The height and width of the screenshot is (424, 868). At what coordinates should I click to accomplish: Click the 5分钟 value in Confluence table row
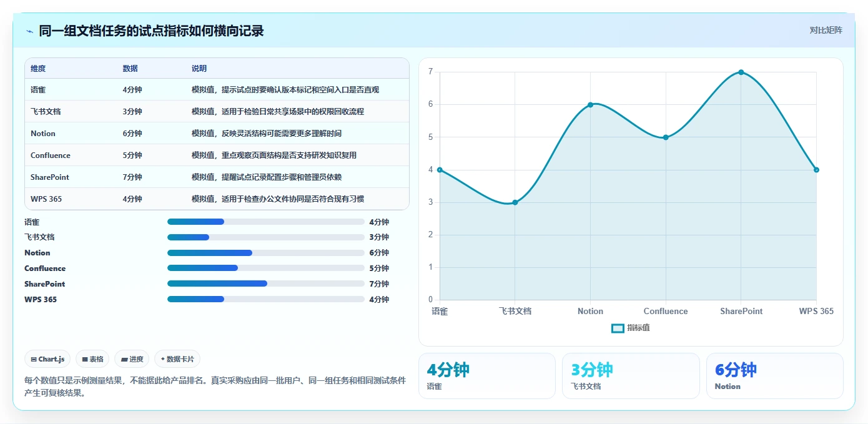(132, 155)
